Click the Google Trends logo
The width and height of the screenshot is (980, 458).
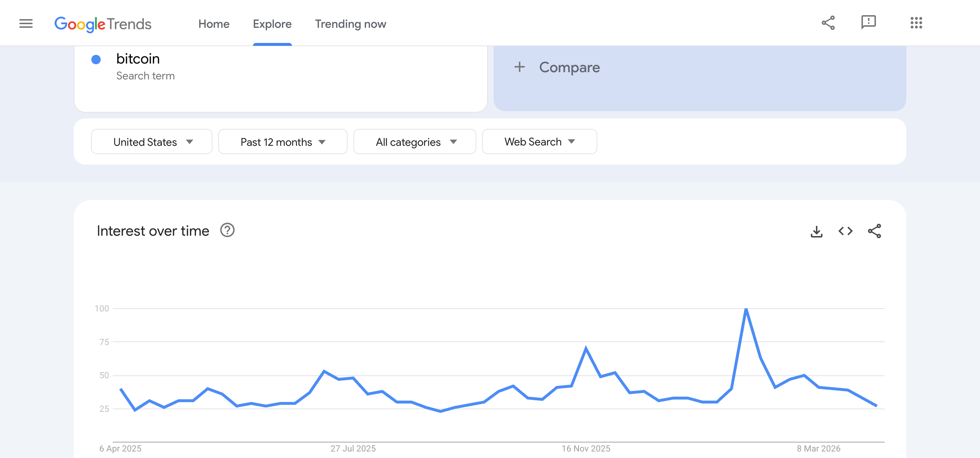click(103, 23)
